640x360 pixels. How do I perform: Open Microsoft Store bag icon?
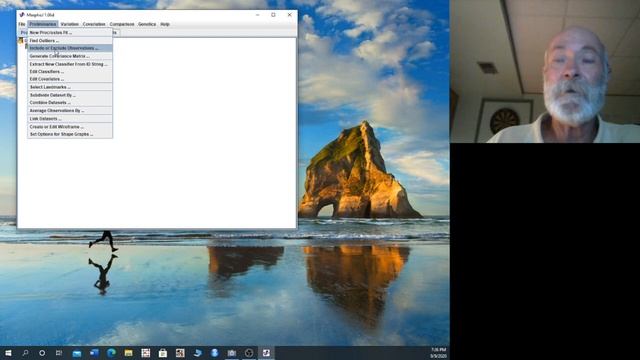(x=163, y=353)
